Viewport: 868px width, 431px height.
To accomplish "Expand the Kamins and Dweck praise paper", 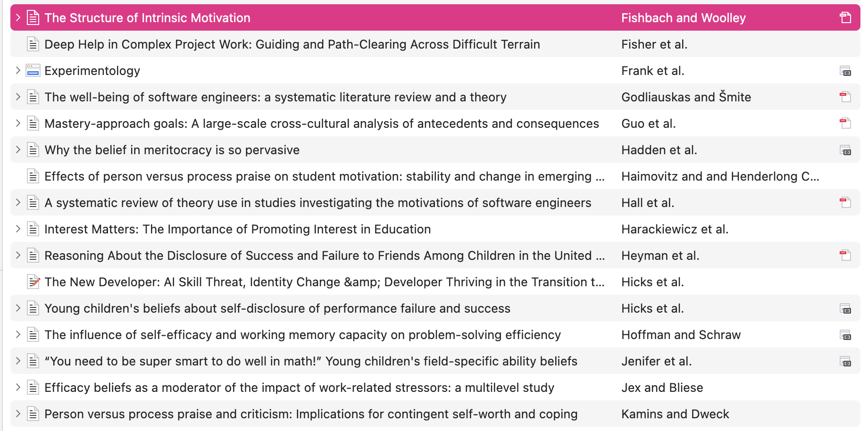I will [x=18, y=414].
